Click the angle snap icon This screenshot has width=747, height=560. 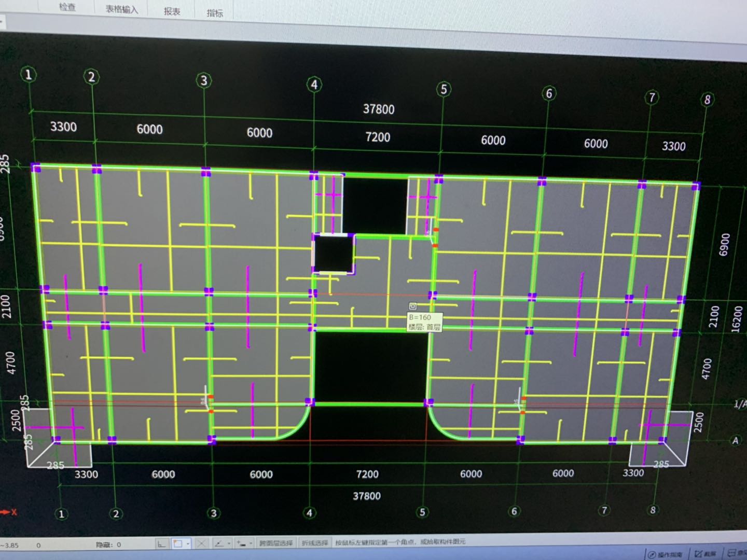click(219, 543)
